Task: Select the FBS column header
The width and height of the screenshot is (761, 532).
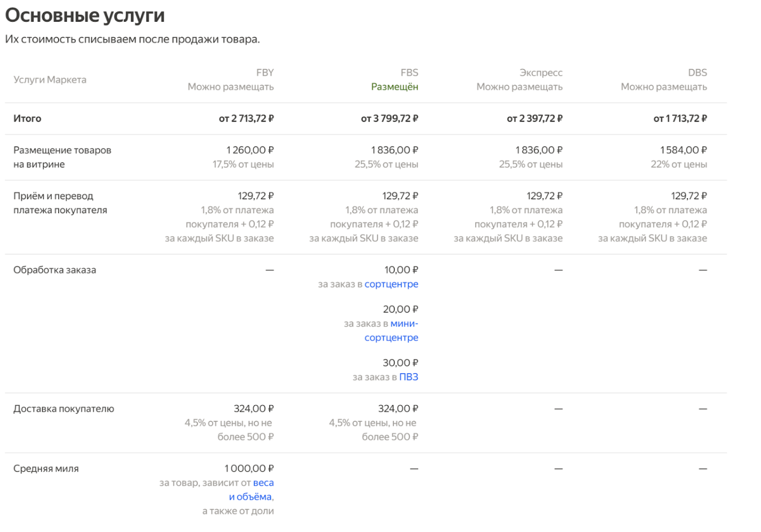Action: pos(409,73)
